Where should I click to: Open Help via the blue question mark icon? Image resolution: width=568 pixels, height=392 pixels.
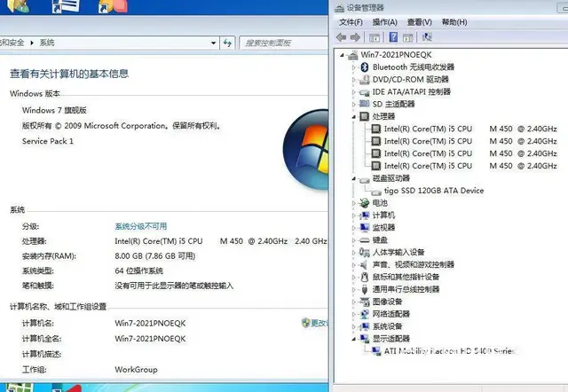click(393, 37)
